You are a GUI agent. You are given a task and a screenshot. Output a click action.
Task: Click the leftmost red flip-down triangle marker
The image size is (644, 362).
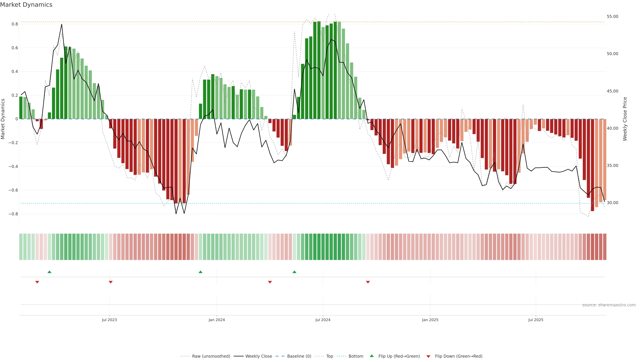[x=37, y=282]
